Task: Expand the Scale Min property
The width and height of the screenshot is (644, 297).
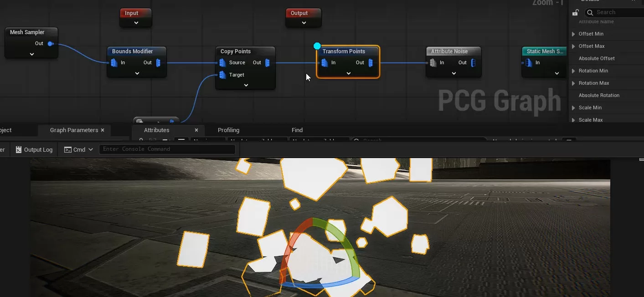Action: 574,108
